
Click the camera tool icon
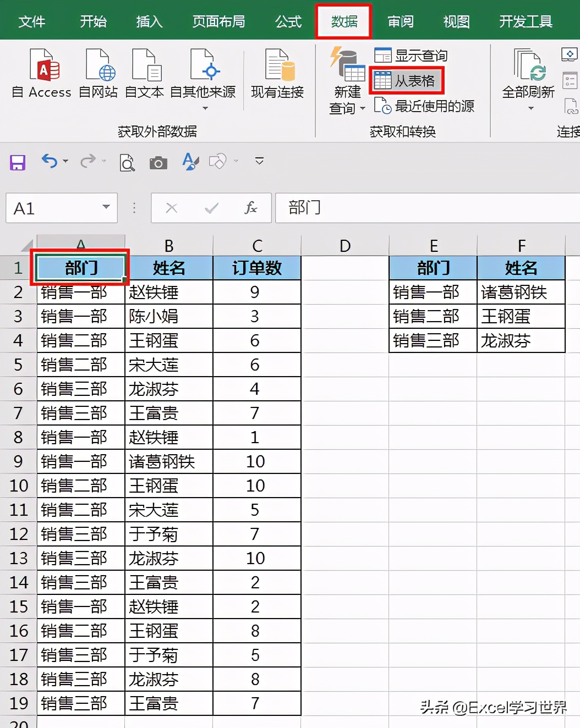coord(158,163)
